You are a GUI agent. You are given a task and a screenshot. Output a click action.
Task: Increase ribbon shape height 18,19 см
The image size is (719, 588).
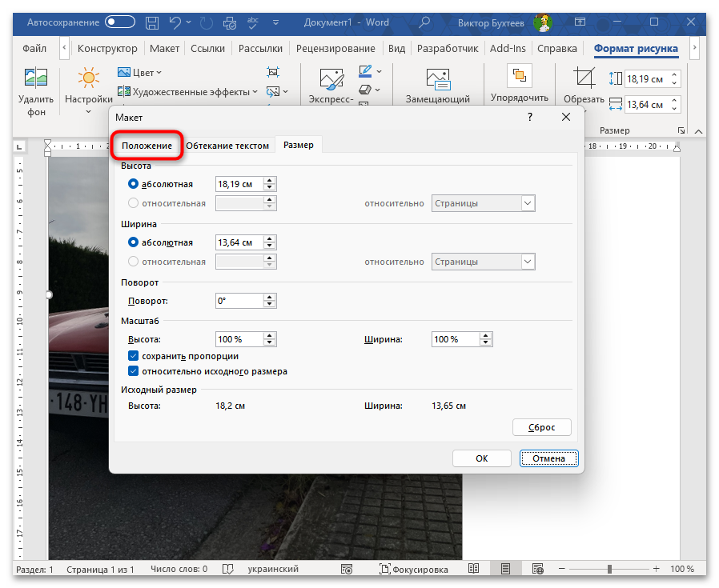click(x=674, y=75)
